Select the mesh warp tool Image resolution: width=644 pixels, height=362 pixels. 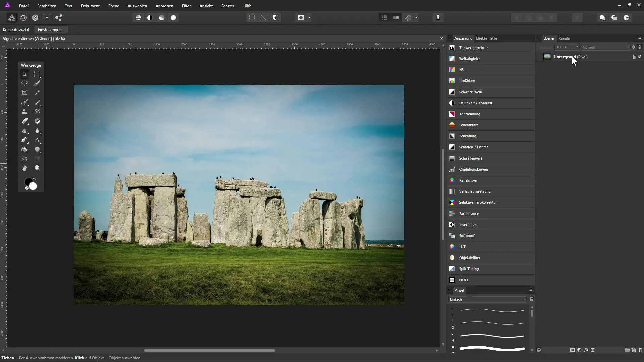click(24, 159)
